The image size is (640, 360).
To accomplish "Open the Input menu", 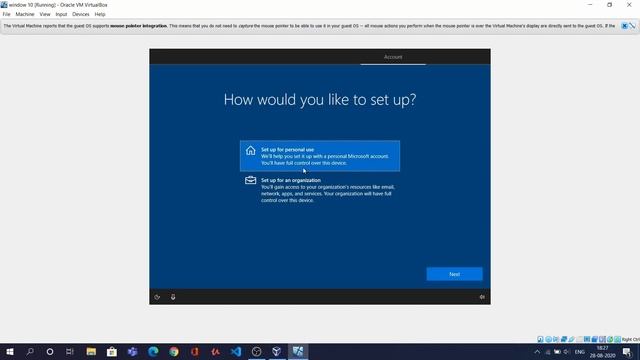I will click(x=61, y=14).
